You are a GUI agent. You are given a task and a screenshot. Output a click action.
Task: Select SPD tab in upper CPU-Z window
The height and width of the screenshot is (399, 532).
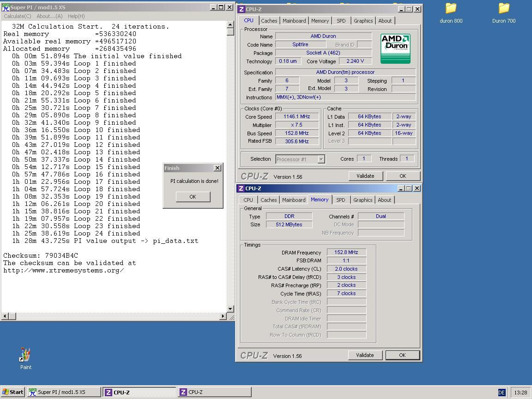[x=341, y=21]
